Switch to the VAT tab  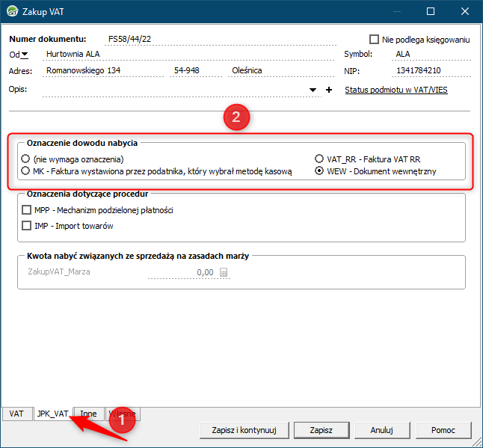[16, 414]
